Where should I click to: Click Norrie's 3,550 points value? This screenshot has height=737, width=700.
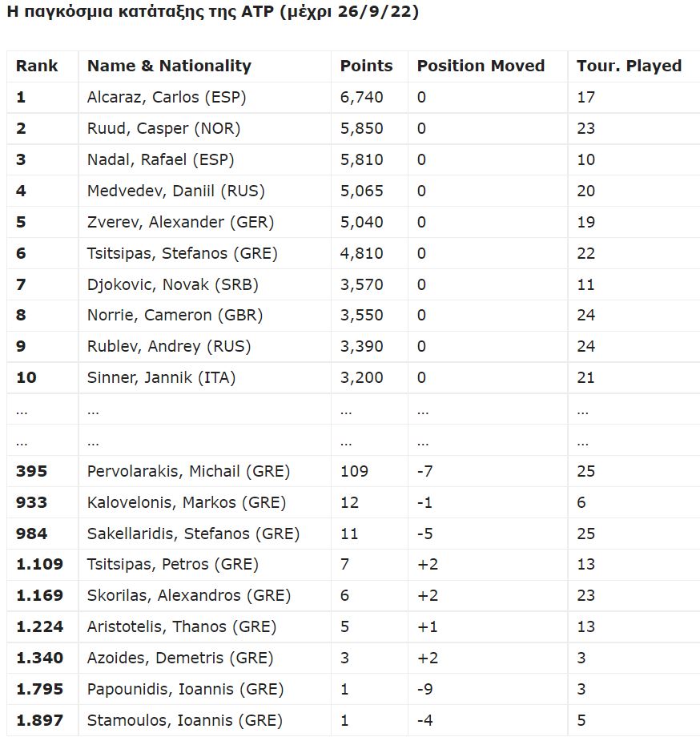[361, 315]
